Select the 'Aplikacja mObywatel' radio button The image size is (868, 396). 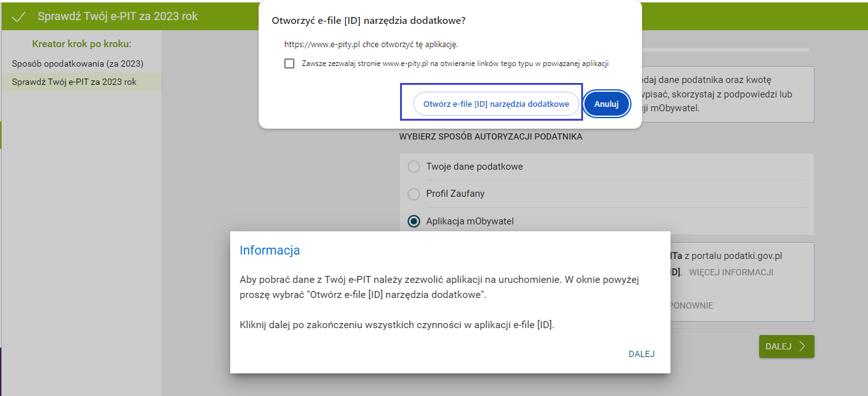click(414, 221)
